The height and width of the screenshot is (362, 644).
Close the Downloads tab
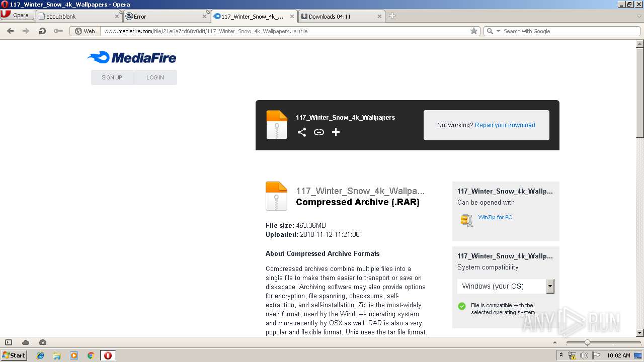click(x=379, y=16)
